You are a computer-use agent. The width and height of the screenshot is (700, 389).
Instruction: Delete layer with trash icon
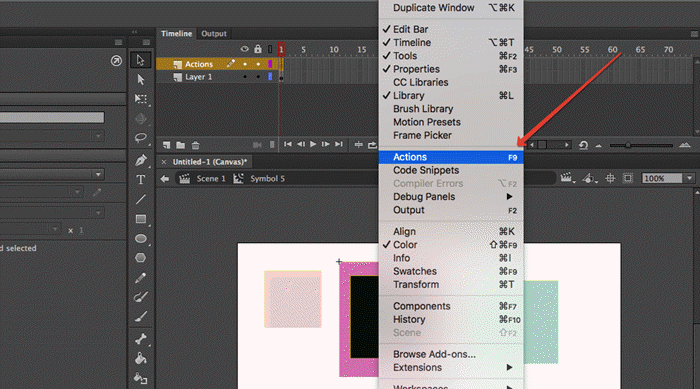coord(195,145)
